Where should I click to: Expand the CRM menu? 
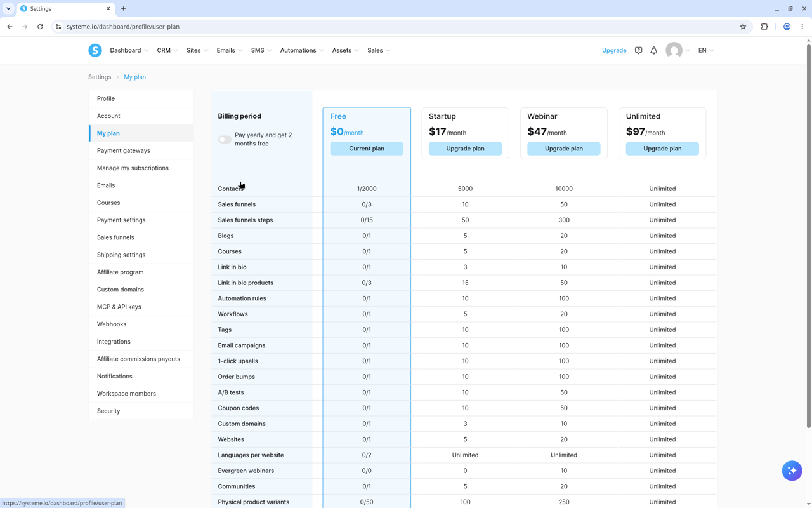point(167,50)
